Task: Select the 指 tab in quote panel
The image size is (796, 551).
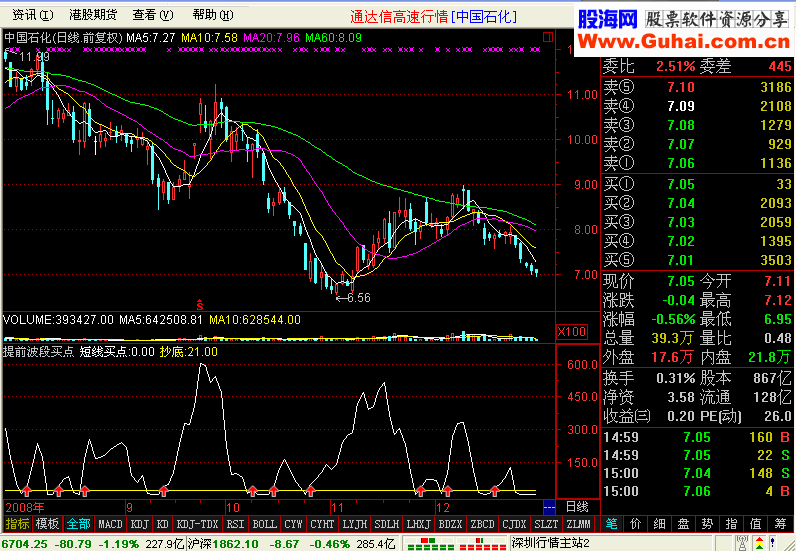Action: tap(732, 524)
